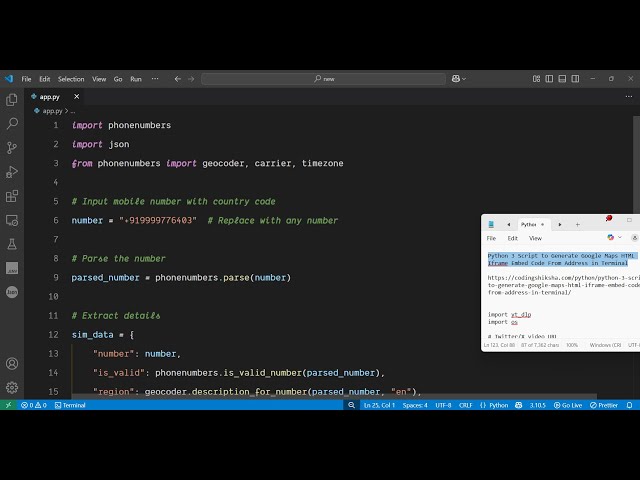Open the Edit menu in VS Code
The image size is (640, 480).
(45, 79)
